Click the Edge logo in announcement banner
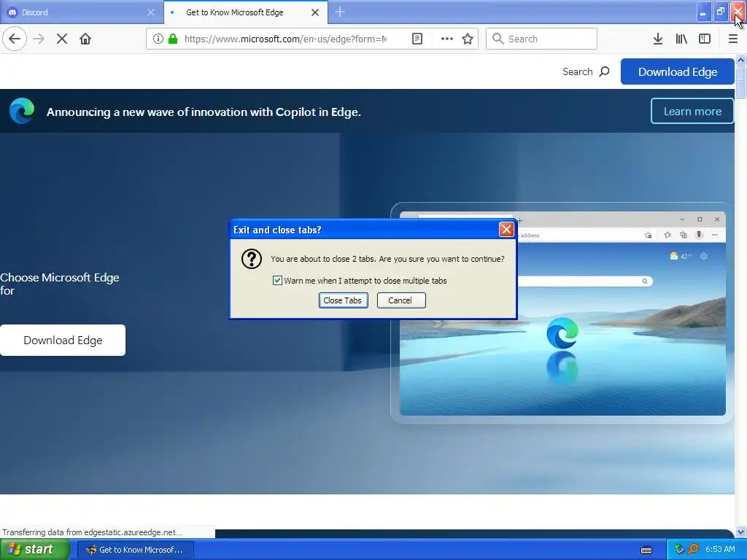The image size is (747, 560). click(22, 111)
